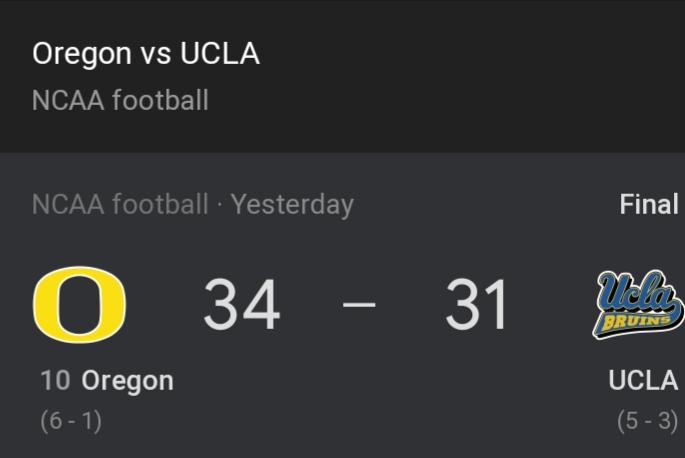Open the UCLA team name under its logo
Screen dimensions: 685x458
[x=643, y=381]
